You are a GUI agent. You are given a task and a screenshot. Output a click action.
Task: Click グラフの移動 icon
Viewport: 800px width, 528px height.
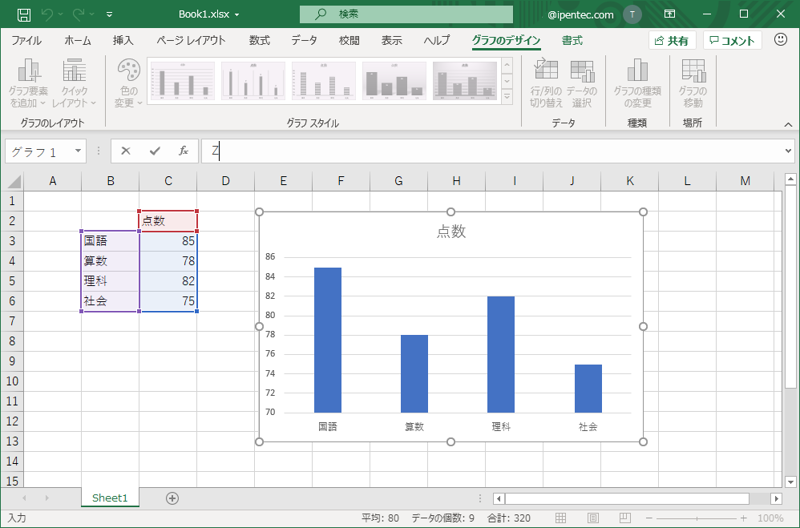[x=693, y=83]
